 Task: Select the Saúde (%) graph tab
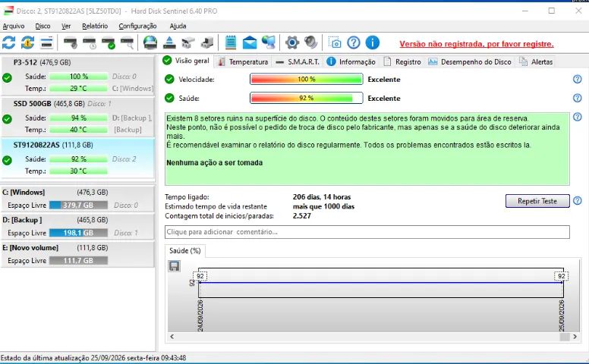coord(184,251)
